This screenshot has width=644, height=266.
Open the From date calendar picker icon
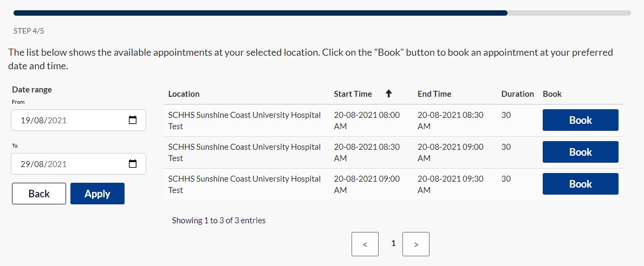click(133, 120)
